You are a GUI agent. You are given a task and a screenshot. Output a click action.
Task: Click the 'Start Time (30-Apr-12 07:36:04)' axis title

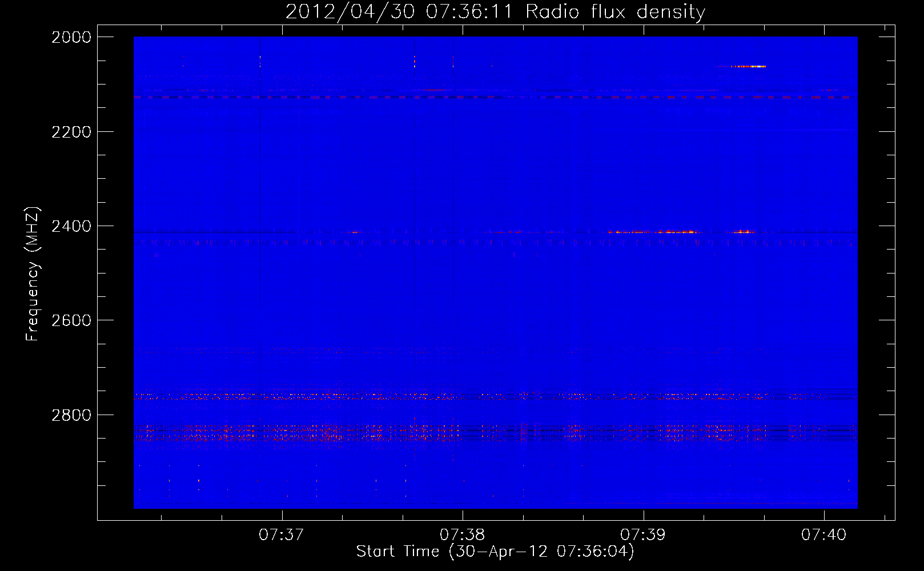coord(495,552)
